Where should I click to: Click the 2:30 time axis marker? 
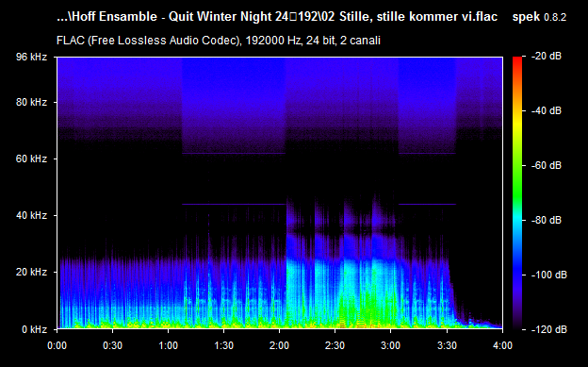[x=335, y=345]
